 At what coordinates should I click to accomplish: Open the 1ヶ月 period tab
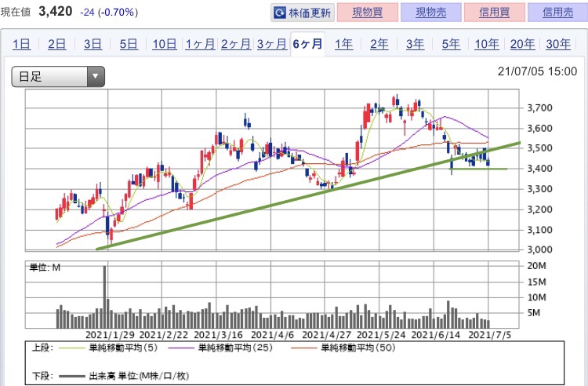point(200,44)
